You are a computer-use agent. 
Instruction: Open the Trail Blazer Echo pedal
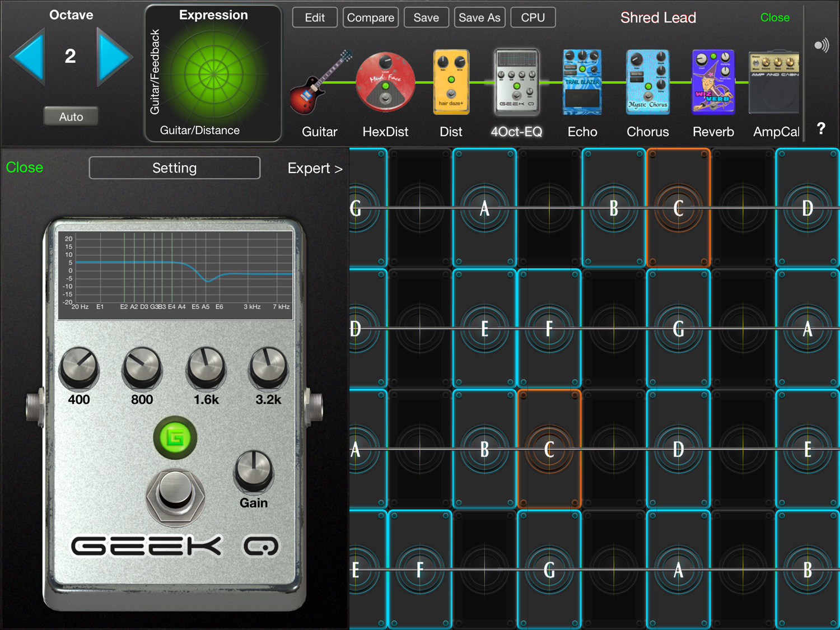582,83
